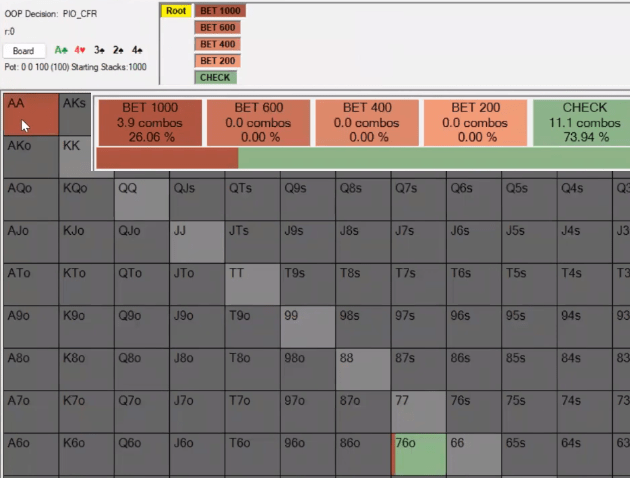Select the Q6s hand cell
This screenshot has height=478, width=630.
point(474,200)
